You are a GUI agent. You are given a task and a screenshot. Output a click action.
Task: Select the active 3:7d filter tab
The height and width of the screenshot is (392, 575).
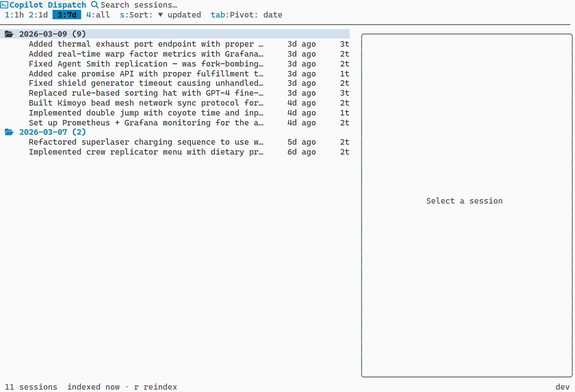click(x=67, y=15)
